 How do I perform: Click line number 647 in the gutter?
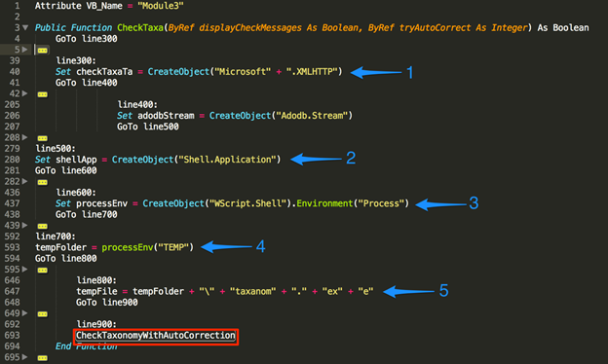[12, 291]
